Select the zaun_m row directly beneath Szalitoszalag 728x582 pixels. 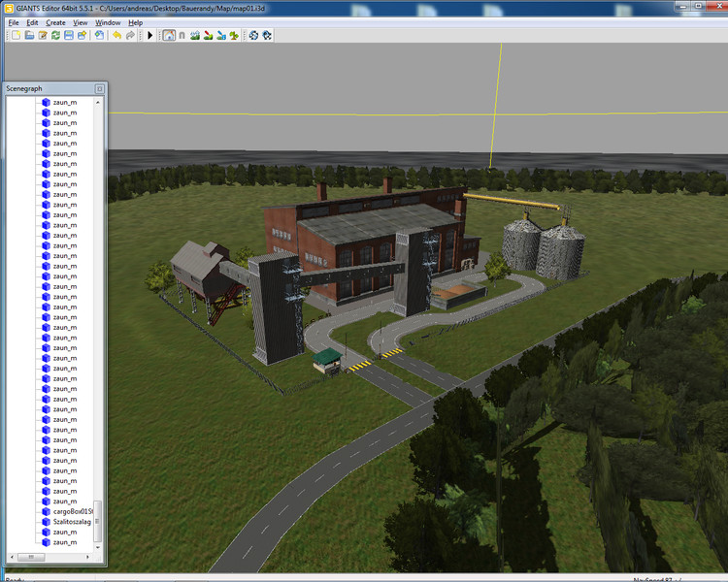click(64, 532)
